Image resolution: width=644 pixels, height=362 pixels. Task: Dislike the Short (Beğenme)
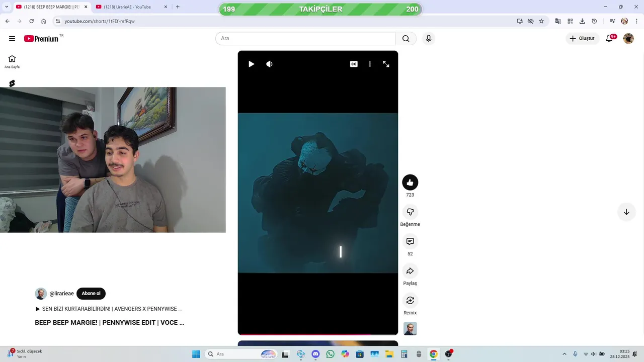(x=410, y=212)
